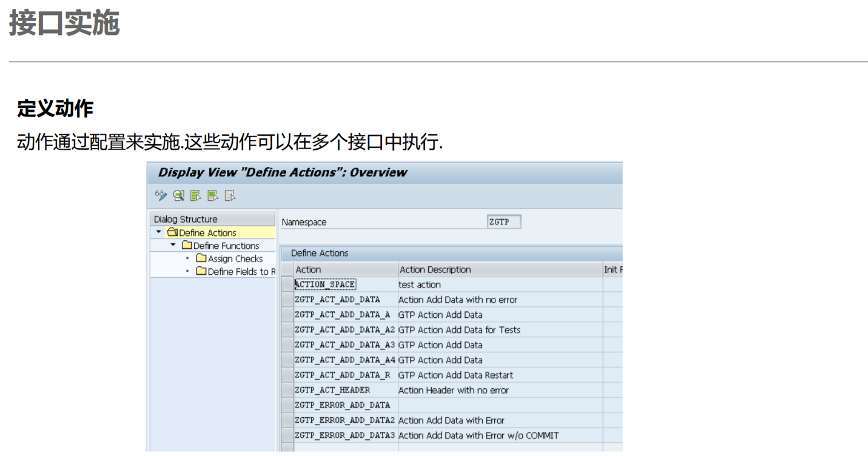Image resolution: width=868 pixels, height=456 pixels.
Task: Collapse the Define Functions tree node
Action: point(173,245)
